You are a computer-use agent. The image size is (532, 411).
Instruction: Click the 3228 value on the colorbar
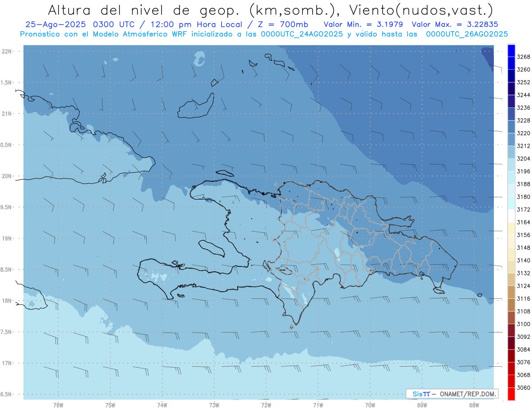[524, 121]
